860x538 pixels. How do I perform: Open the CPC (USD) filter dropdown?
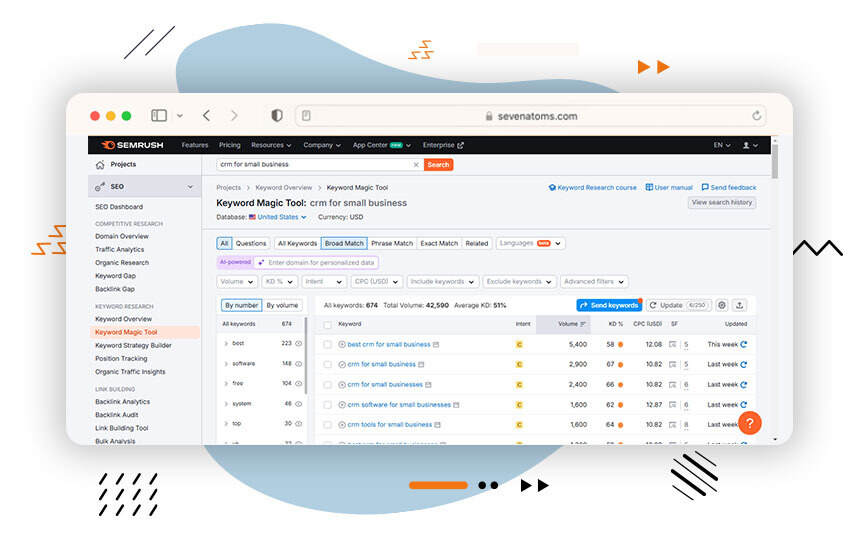[x=376, y=281]
